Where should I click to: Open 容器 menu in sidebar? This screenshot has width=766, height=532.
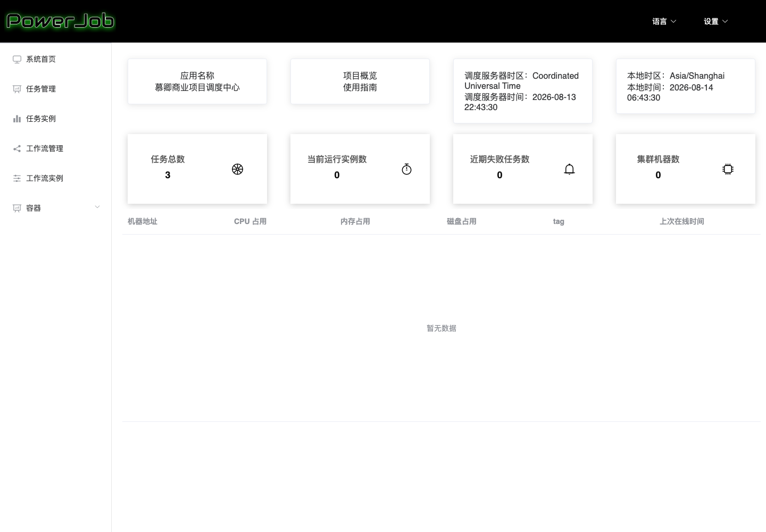(56, 208)
